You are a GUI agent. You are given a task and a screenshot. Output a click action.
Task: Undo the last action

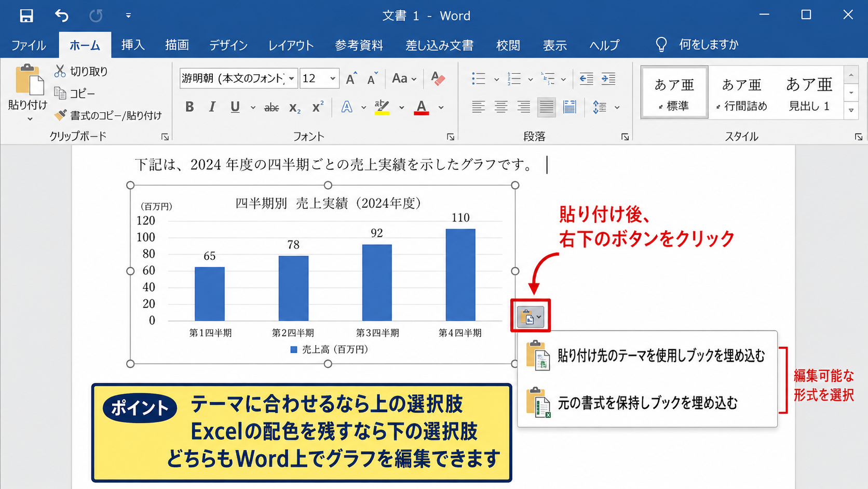[61, 16]
